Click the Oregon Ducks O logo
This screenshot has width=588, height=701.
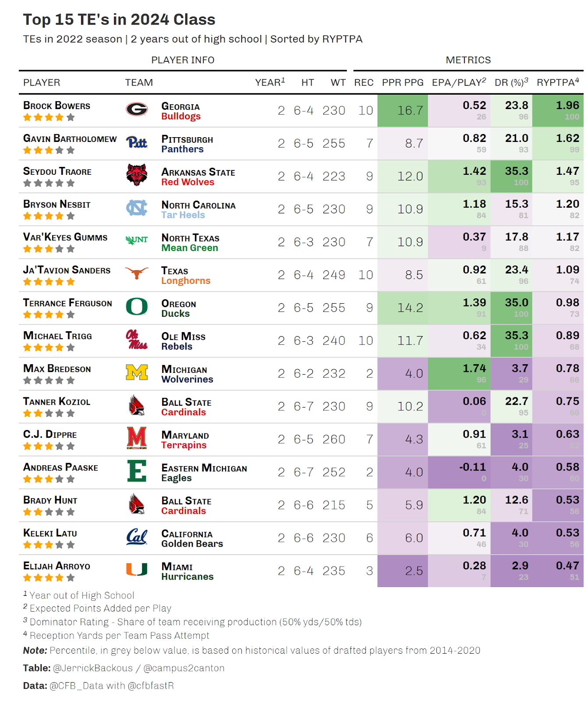(137, 306)
